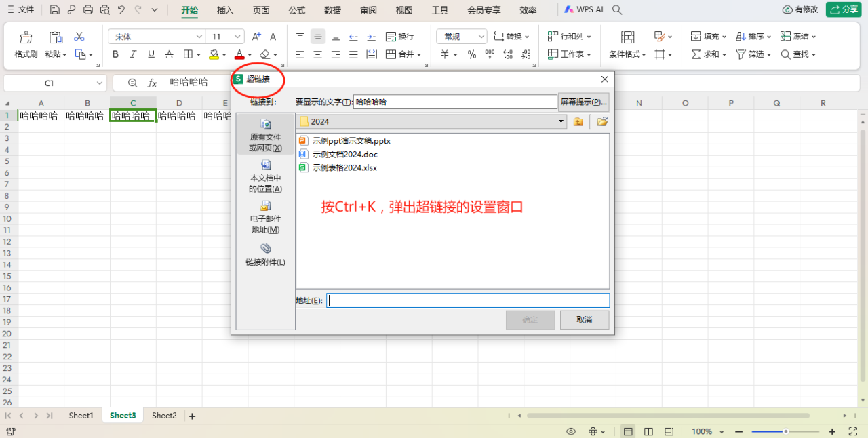Toggle Bold formatting
868x438 pixels.
[115, 54]
